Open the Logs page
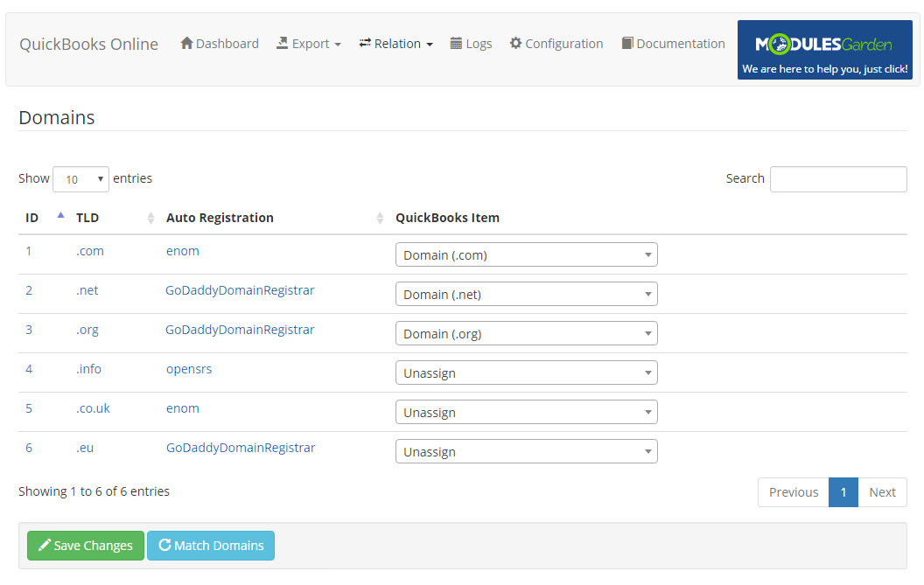 (471, 44)
